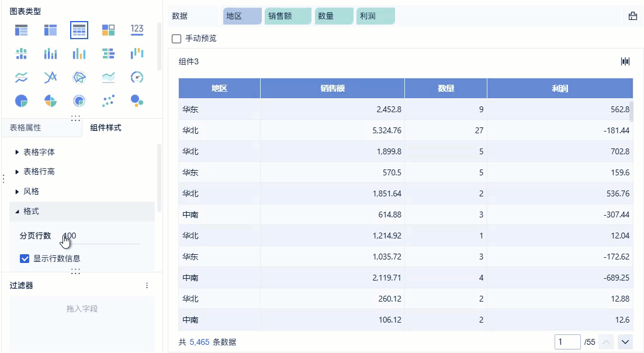The image size is (644, 353).
Task: Select the radar chart icon
Action: click(79, 77)
